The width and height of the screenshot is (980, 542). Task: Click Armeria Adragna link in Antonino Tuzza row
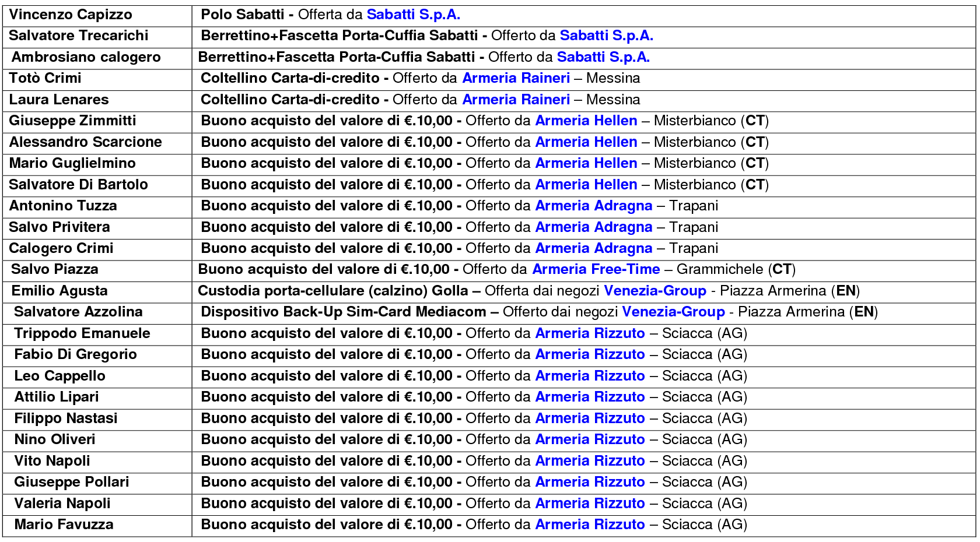tap(593, 206)
